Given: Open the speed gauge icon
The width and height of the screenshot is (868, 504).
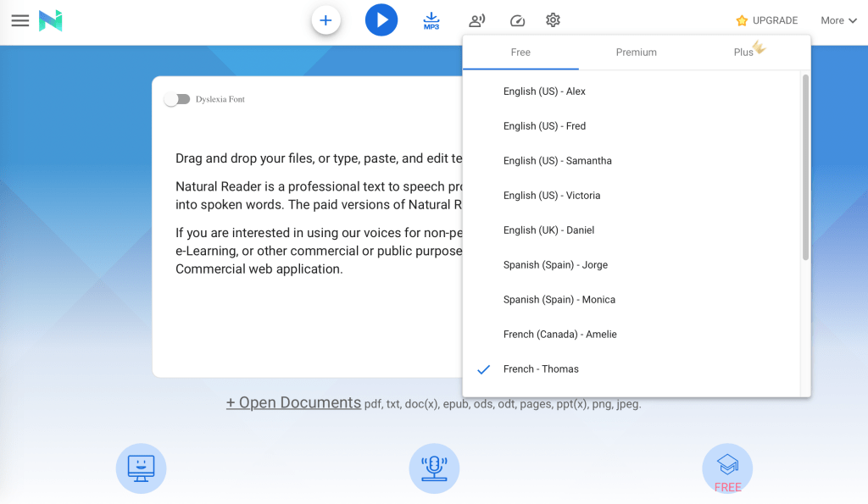Looking at the screenshot, I should click(517, 20).
